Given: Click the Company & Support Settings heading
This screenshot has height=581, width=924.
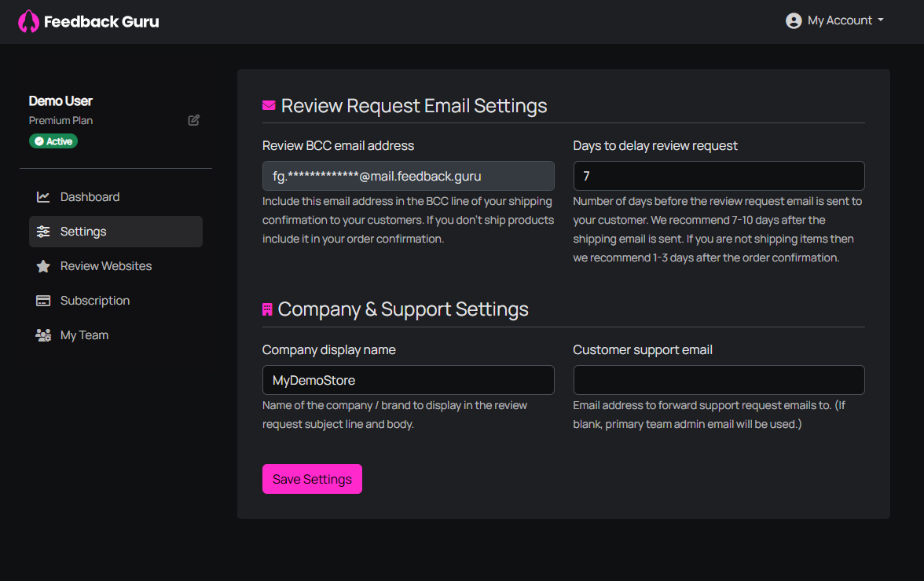Looking at the screenshot, I should (403, 309).
